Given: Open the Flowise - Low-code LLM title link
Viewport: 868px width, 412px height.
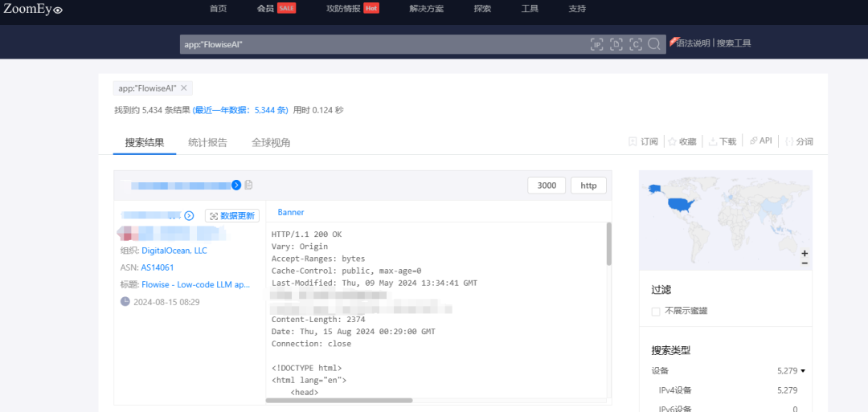Looking at the screenshot, I should point(196,285).
